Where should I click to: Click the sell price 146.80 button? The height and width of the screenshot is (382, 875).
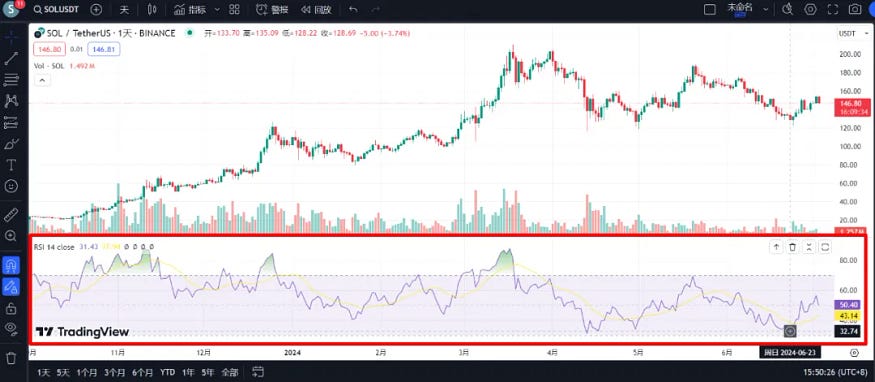pos(50,50)
